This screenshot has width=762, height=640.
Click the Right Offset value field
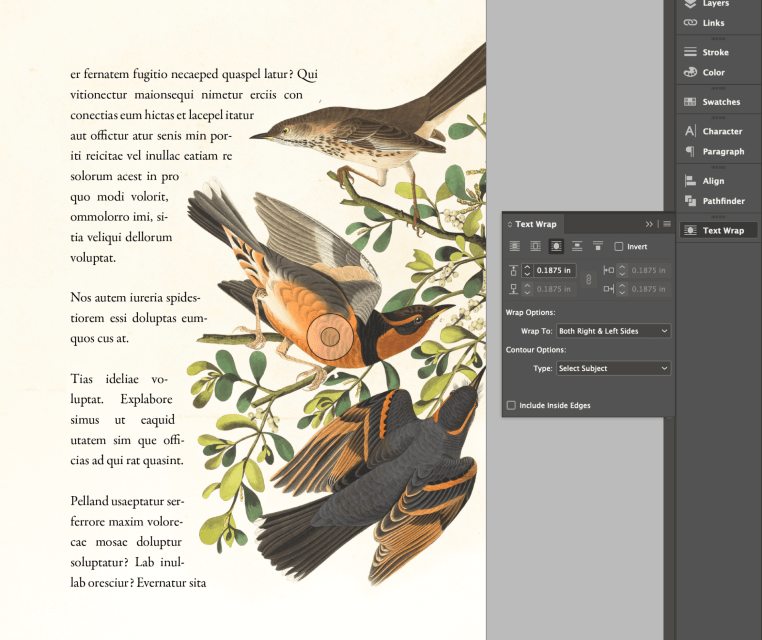(x=650, y=289)
